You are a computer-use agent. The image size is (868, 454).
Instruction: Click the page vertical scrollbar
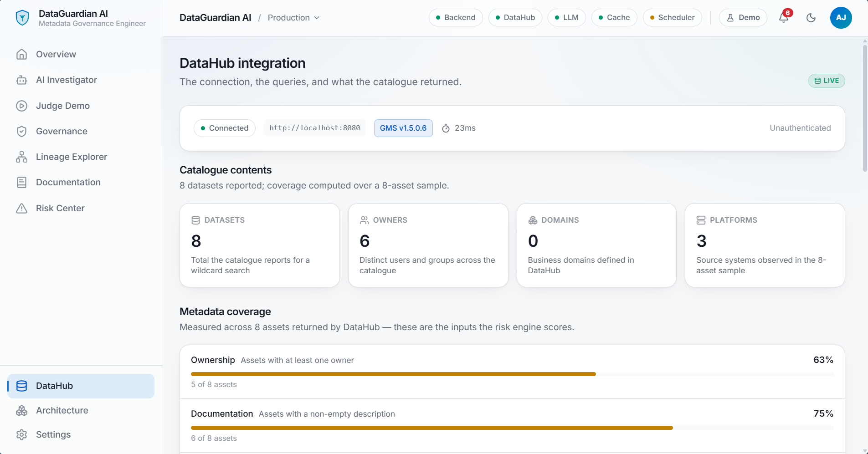coord(865,108)
